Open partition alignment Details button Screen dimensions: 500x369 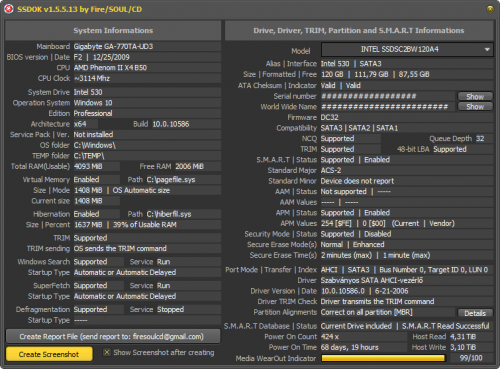475,313
